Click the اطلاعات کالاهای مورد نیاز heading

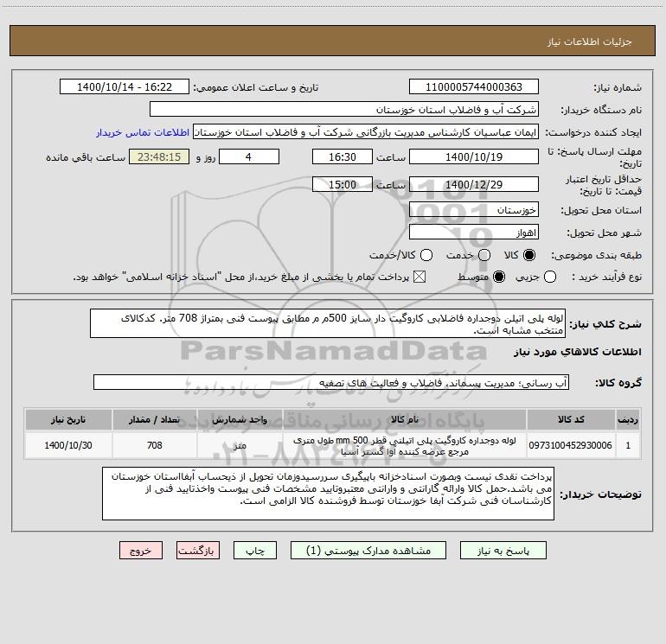coord(577,352)
